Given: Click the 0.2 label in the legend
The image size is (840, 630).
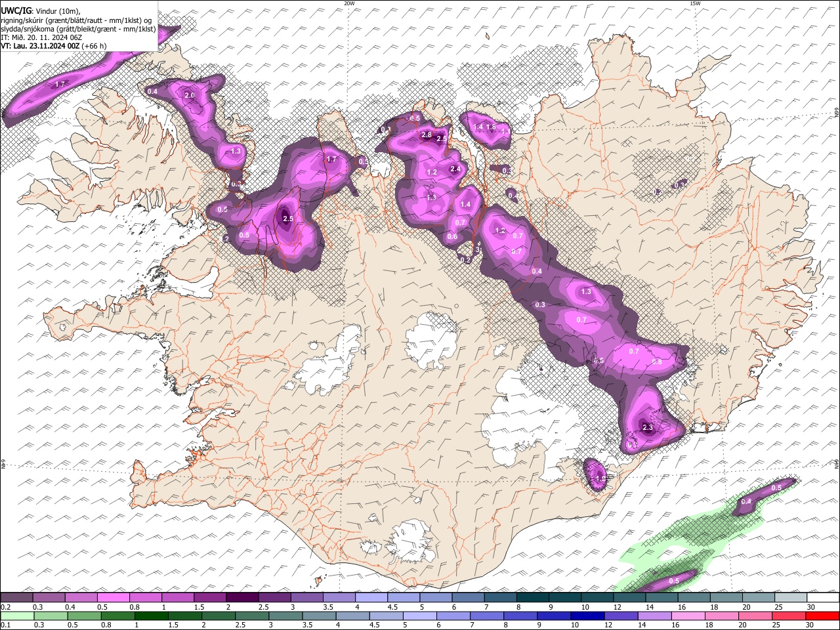Looking at the screenshot, I should [x=5, y=608].
